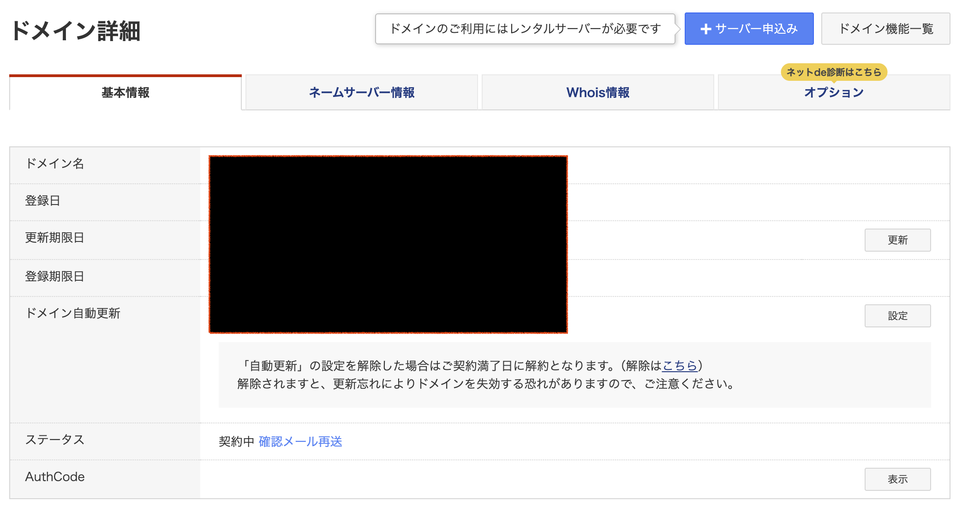Open the ドメイン機能一覧 button

[885, 29]
